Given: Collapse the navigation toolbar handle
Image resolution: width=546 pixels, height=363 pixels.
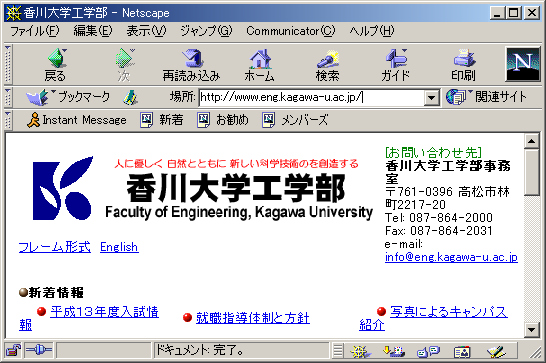Looking at the screenshot, I should [8, 64].
